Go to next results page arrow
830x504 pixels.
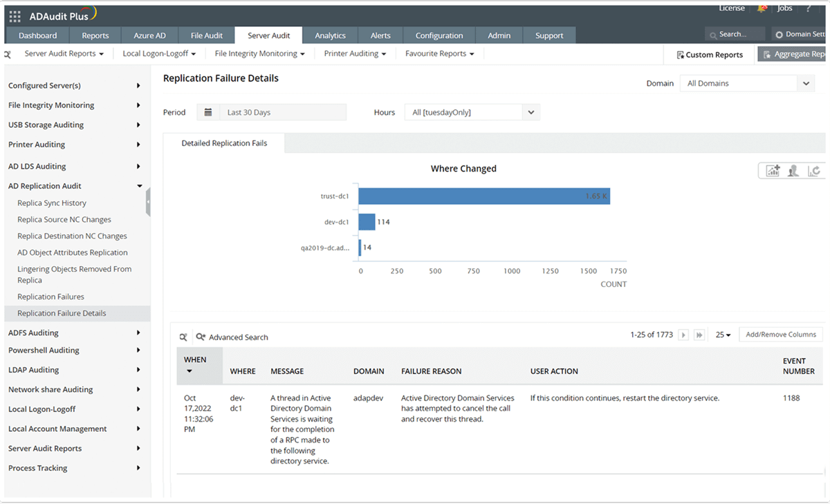(x=683, y=335)
